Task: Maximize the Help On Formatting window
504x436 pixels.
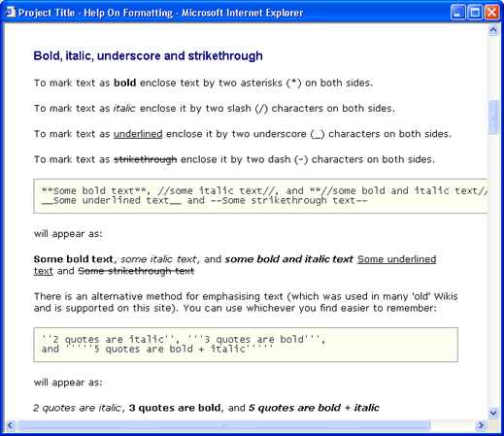Action: [475, 13]
